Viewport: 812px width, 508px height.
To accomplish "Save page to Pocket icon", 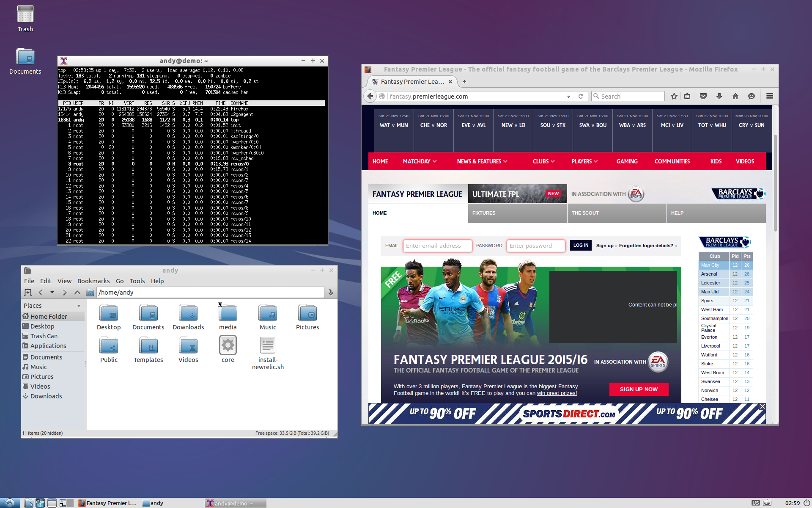I will click(x=703, y=96).
